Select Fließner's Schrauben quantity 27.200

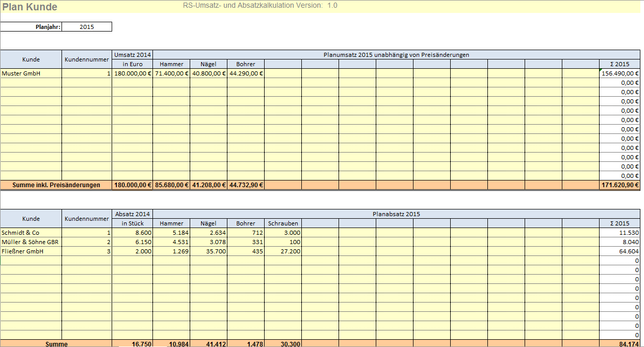click(283, 251)
